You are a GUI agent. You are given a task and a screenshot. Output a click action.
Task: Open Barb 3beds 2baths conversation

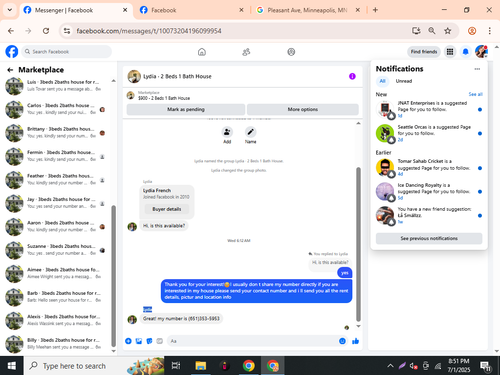pos(55,297)
